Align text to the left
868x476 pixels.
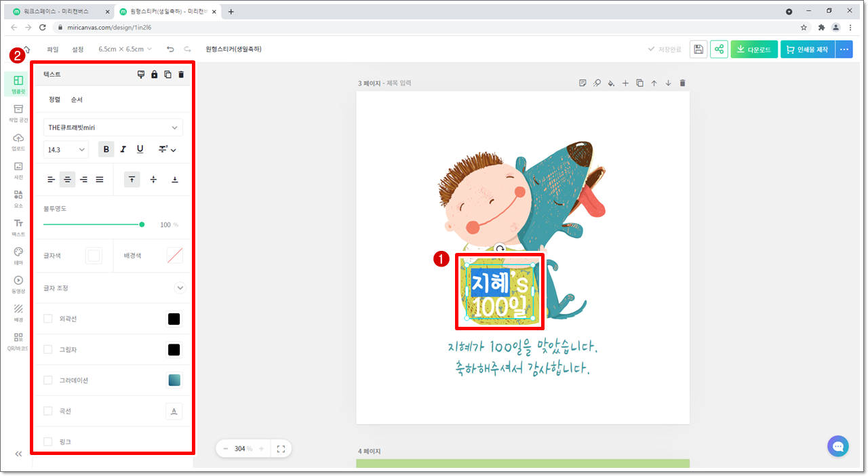[51, 180]
